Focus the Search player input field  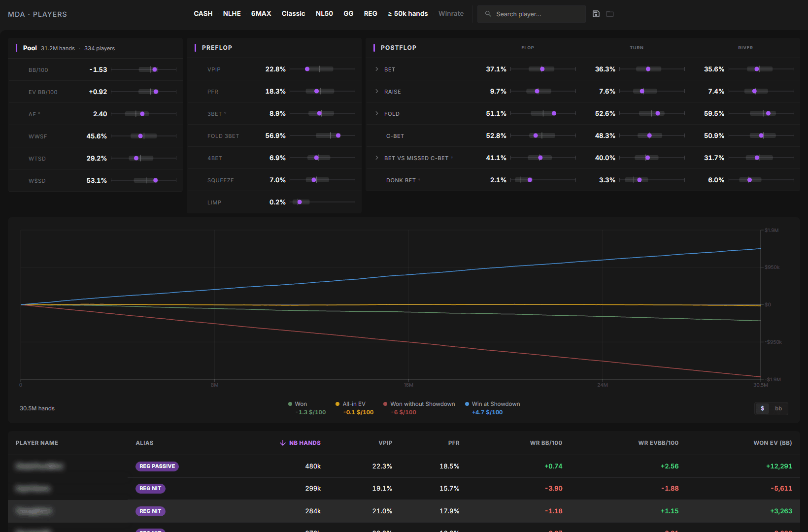click(x=532, y=14)
